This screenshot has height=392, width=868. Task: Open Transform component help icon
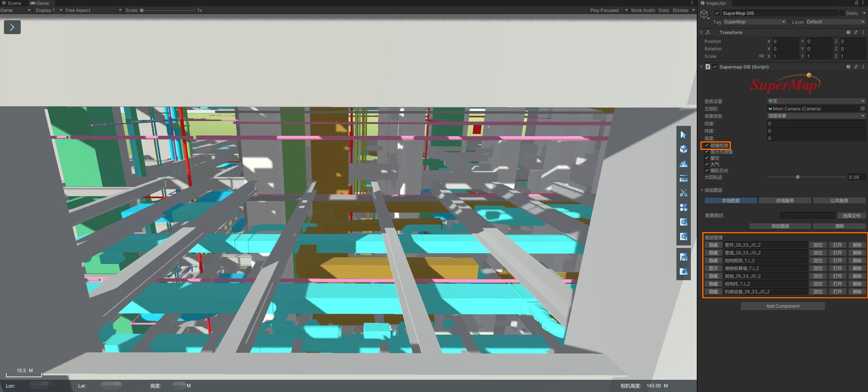pos(848,33)
